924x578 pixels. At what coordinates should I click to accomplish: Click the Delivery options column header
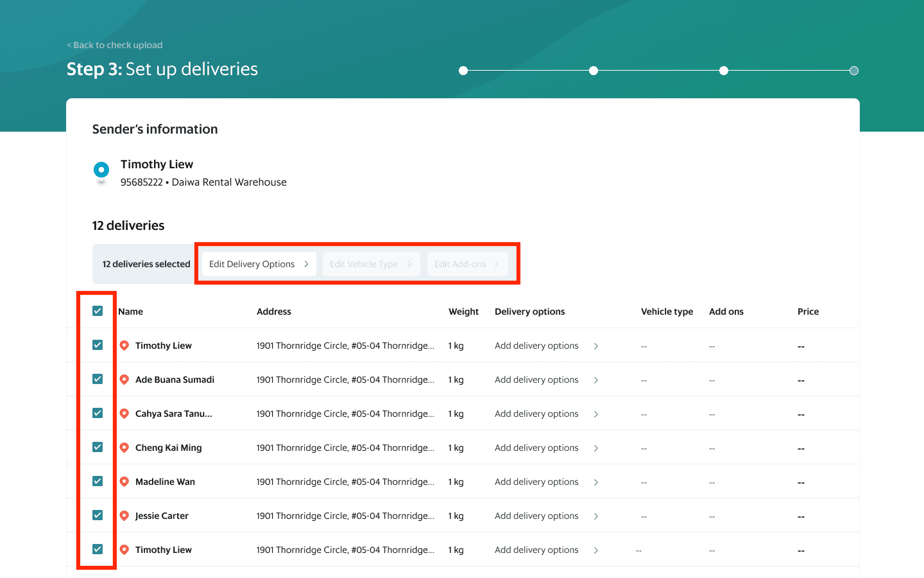click(x=529, y=311)
